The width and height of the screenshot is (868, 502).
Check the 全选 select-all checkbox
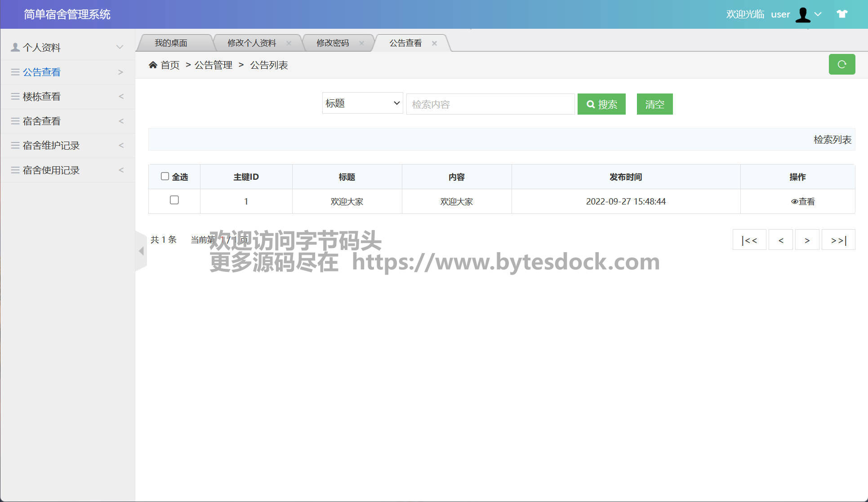coord(165,176)
